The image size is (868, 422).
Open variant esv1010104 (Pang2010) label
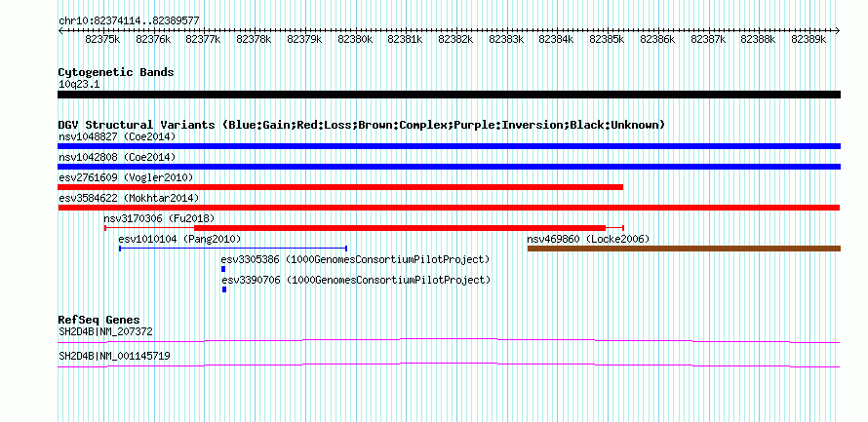[179, 239]
